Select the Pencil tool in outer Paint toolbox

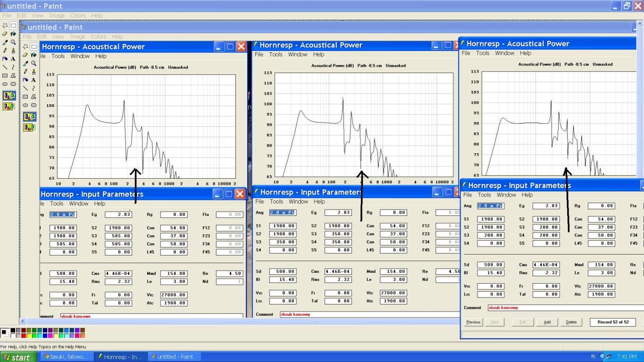click(5, 50)
